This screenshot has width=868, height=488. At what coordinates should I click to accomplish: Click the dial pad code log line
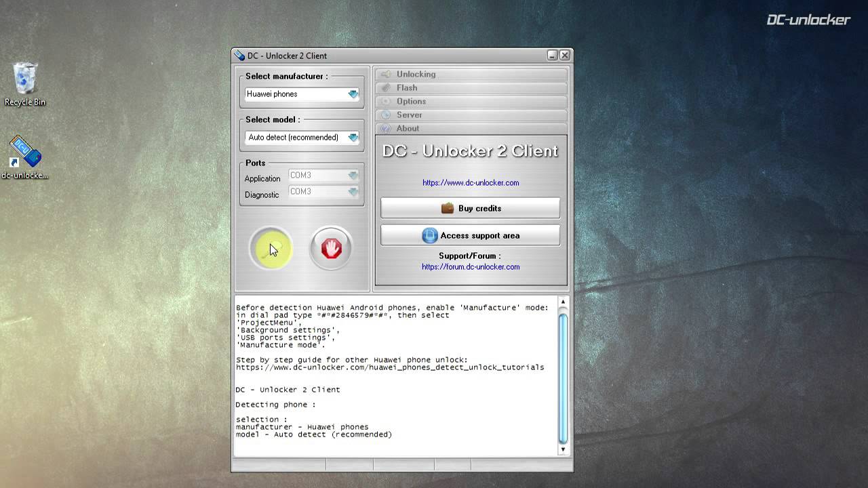coord(342,315)
